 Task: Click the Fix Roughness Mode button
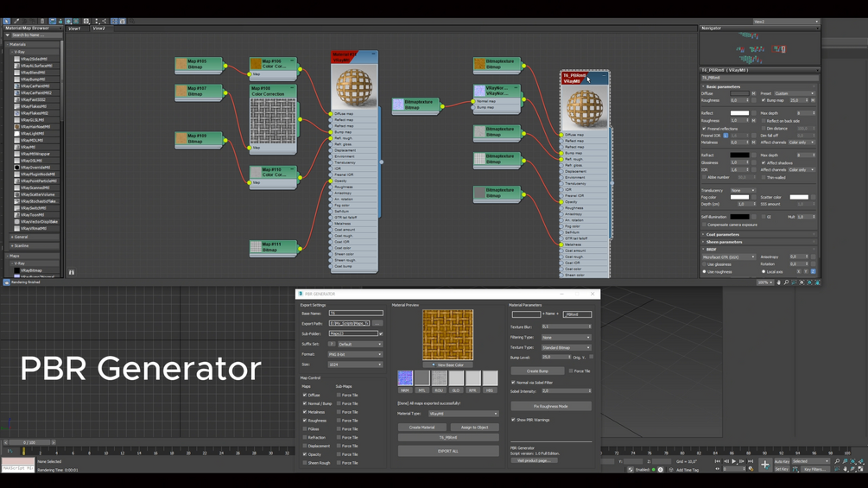pos(551,406)
